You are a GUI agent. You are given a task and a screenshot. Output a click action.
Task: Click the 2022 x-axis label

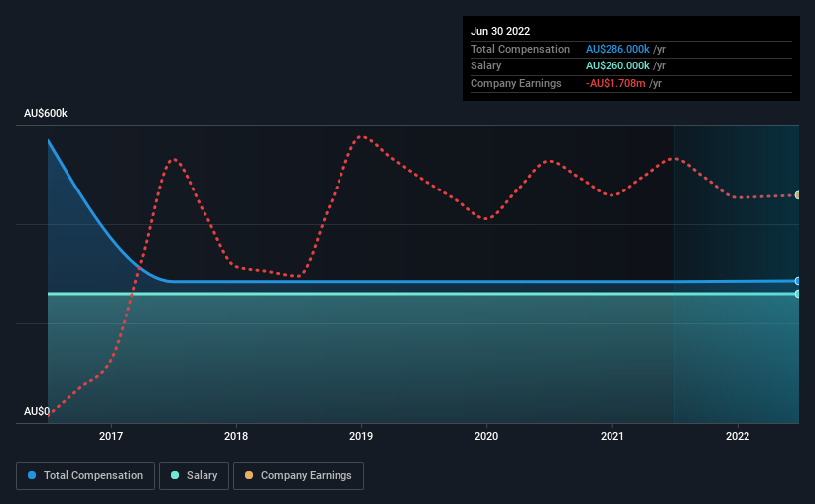point(738,436)
